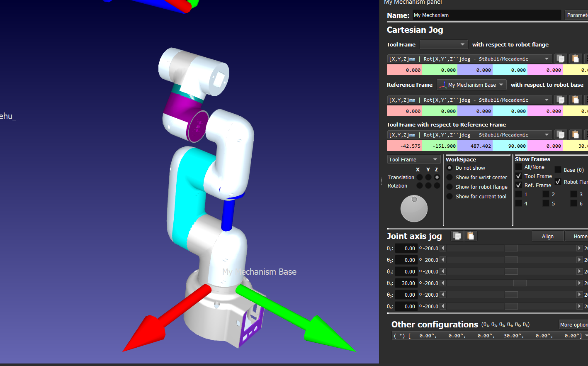This screenshot has width=588, height=366.
Task: Decrease θ5 with its left arrow
Action: pyautogui.click(x=443, y=295)
